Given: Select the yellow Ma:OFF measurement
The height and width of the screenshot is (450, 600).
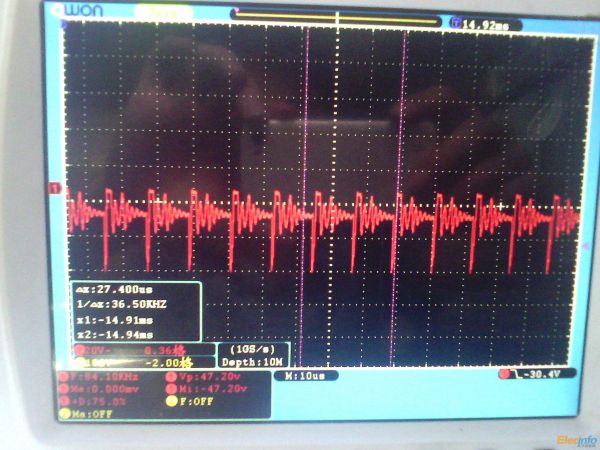Looking at the screenshot, I should (92, 414).
